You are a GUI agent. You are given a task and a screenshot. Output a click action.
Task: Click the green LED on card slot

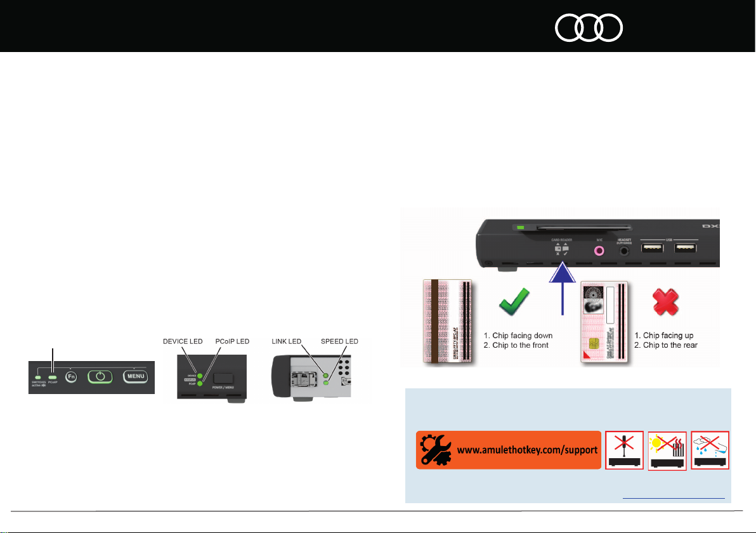pos(520,227)
